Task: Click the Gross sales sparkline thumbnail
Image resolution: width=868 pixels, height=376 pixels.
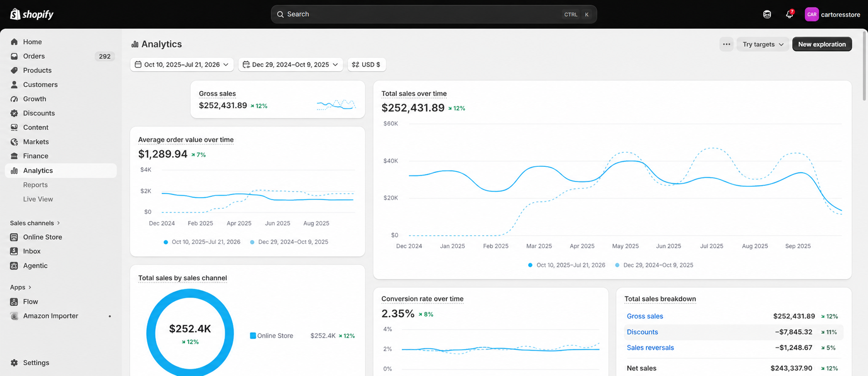Action: pos(336,105)
